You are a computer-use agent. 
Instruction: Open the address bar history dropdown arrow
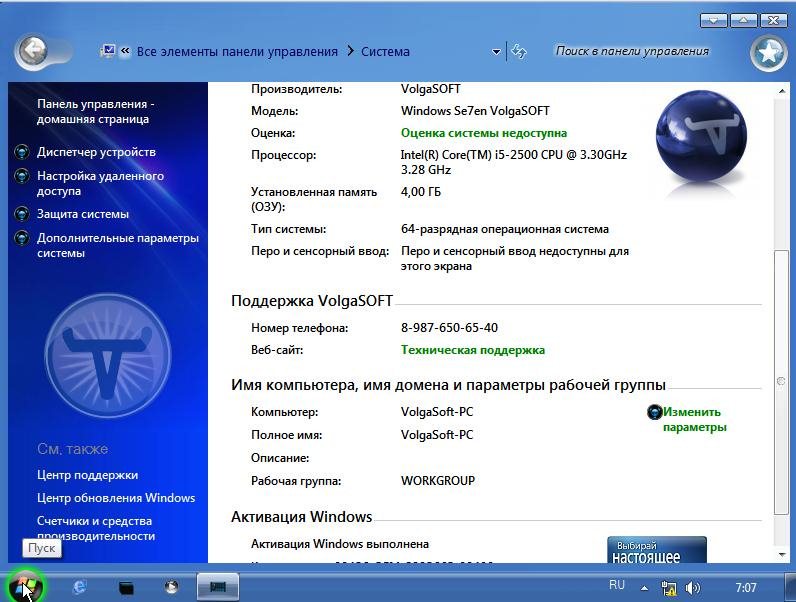tap(497, 52)
